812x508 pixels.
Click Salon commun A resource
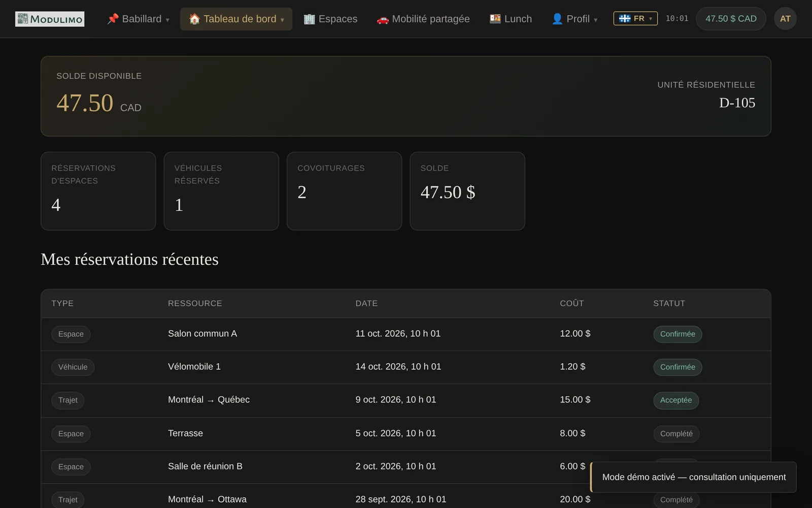(202, 334)
